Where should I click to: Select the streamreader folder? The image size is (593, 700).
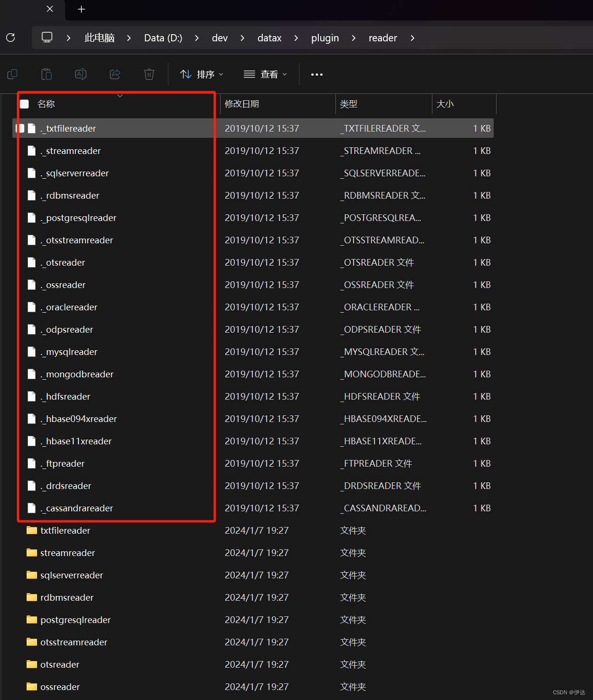[67, 553]
